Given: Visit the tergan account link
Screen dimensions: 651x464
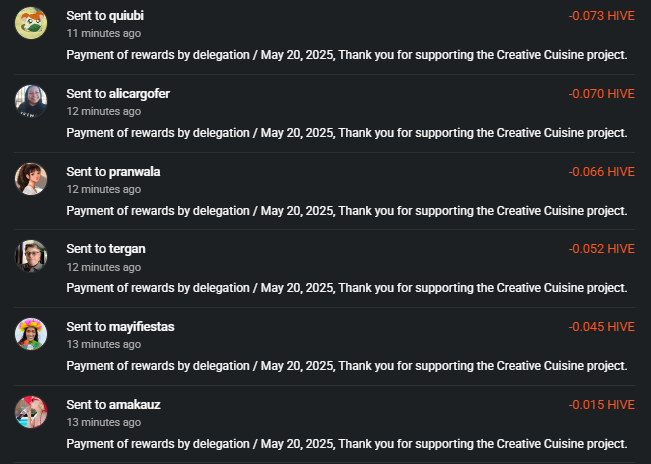Looking at the screenshot, I should [x=127, y=249].
